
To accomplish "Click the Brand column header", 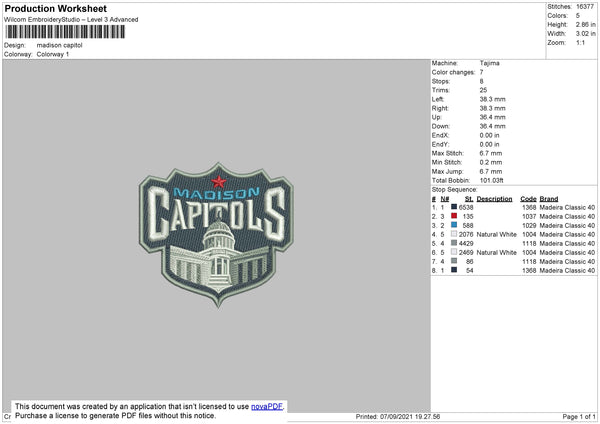I will 549,199.
